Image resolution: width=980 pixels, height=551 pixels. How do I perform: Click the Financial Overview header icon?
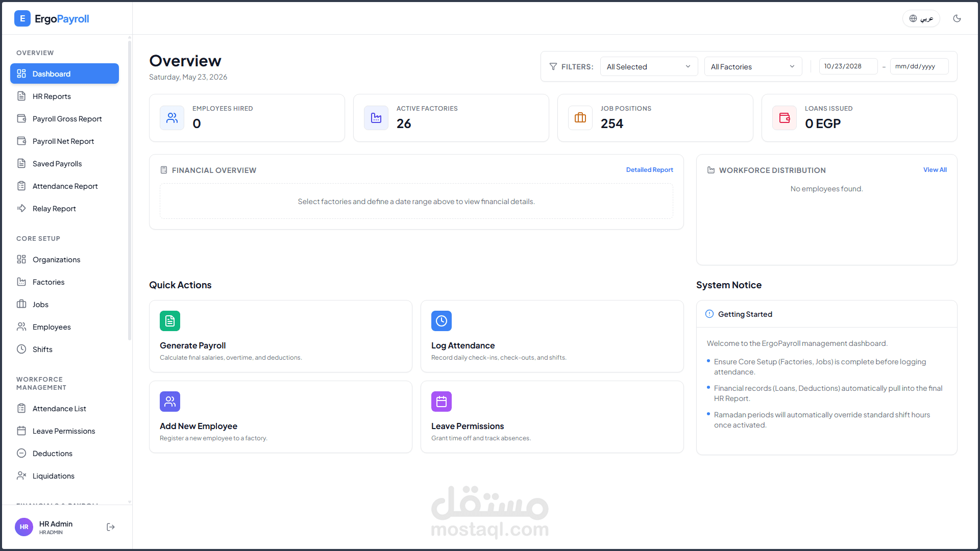pyautogui.click(x=164, y=170)
